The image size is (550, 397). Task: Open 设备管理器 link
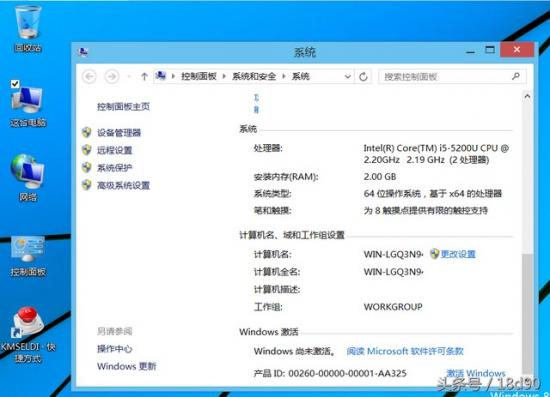119,133
